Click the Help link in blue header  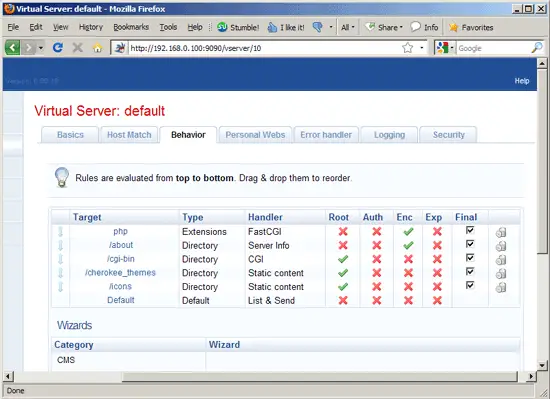tap(522, 81)
